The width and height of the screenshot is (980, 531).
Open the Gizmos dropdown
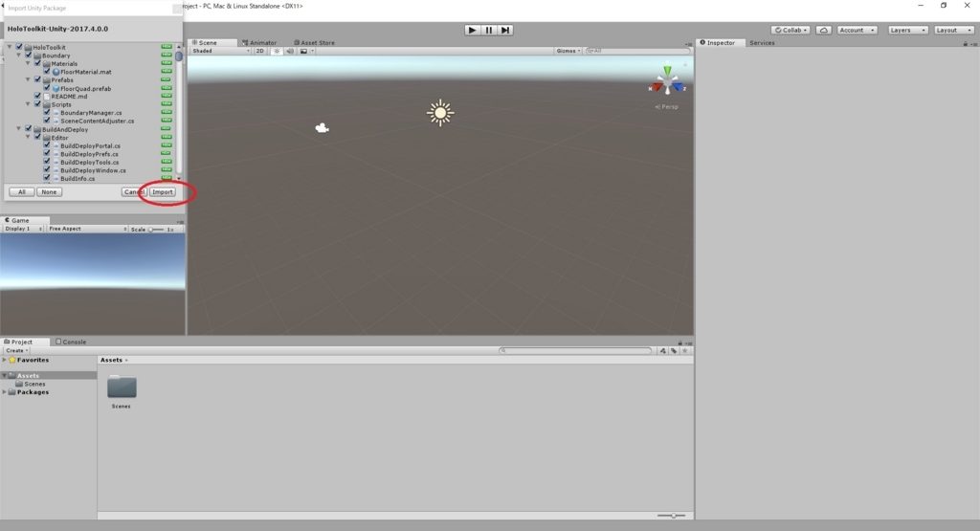568,51
